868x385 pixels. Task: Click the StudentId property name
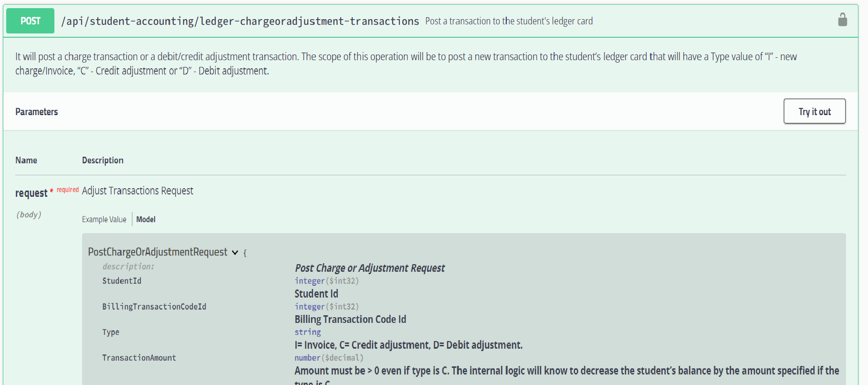tap(122, 281)
